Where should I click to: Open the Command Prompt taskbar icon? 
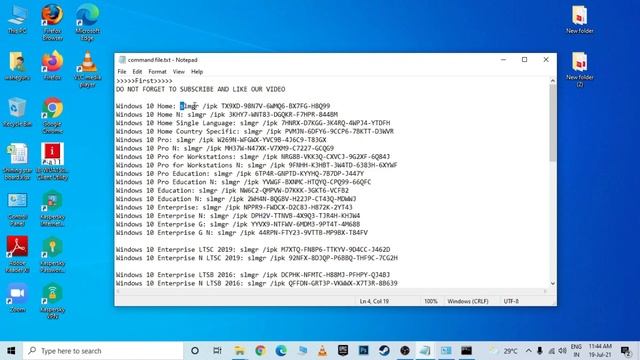coord(467,351)
